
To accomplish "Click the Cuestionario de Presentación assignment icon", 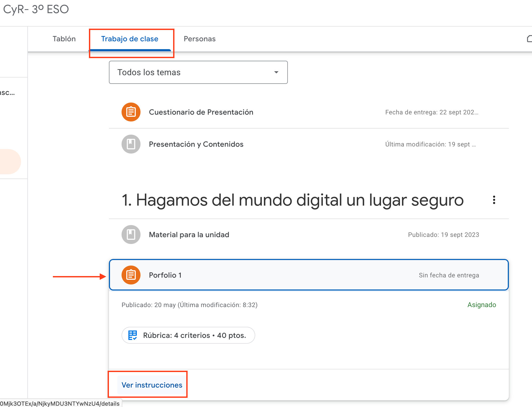I will (x=131, y=112).
